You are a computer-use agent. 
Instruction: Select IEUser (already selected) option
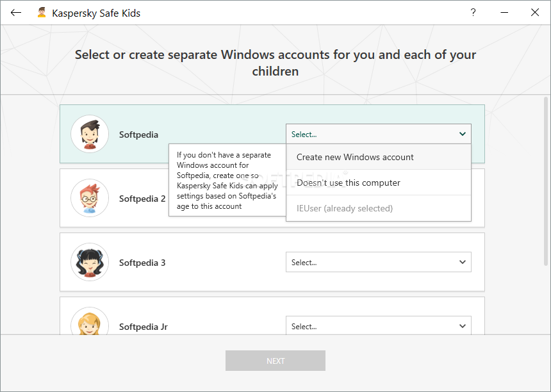click(x=379, y=208)
